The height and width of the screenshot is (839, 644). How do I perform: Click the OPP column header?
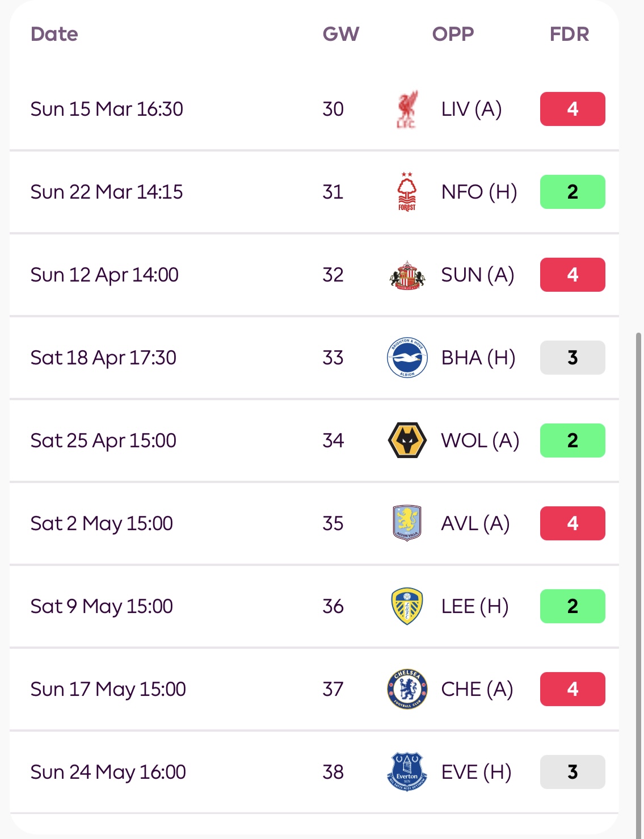tap(453, 34)
